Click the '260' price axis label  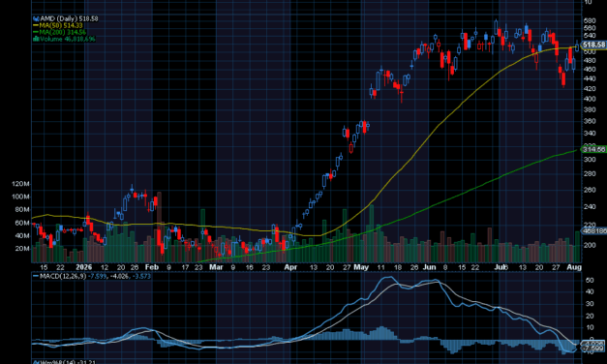(x=590, y=190)
